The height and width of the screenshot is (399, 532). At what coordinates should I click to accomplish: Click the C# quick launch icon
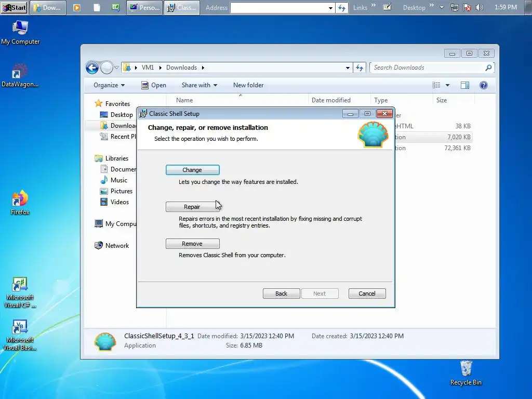click(x=116, y=7)
